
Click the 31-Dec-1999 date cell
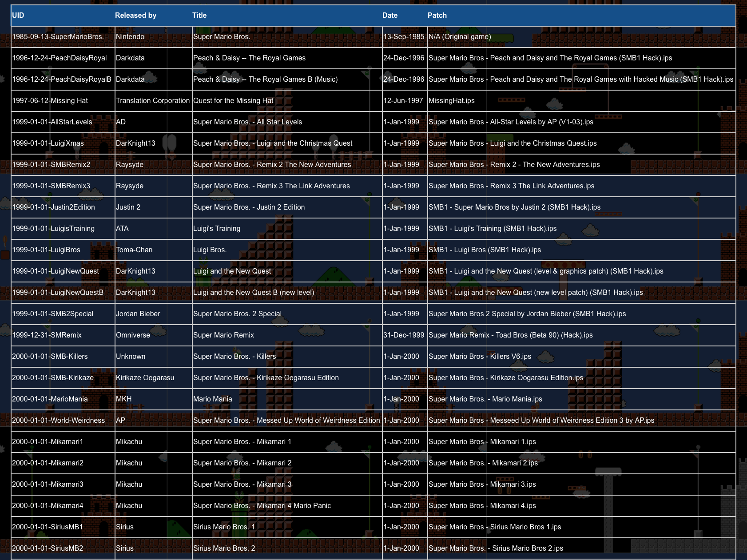(404, 335)
